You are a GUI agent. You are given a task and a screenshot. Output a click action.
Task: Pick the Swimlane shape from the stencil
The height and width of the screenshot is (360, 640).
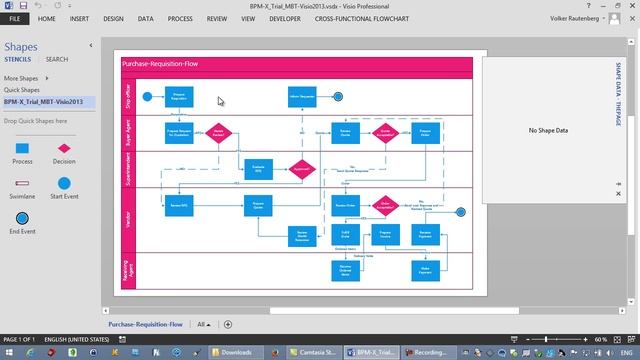point(22,183)
